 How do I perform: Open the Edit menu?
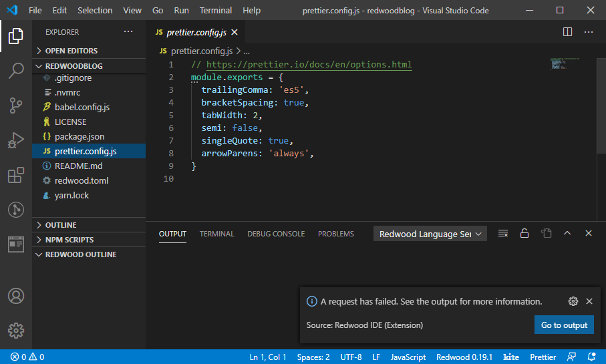59,11
